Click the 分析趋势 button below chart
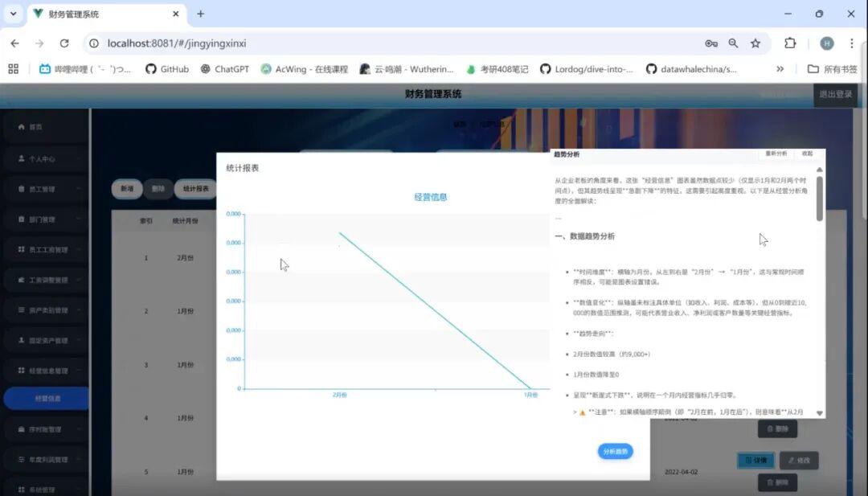This screenshot has width=868, height=496. [x=615, y=451]
